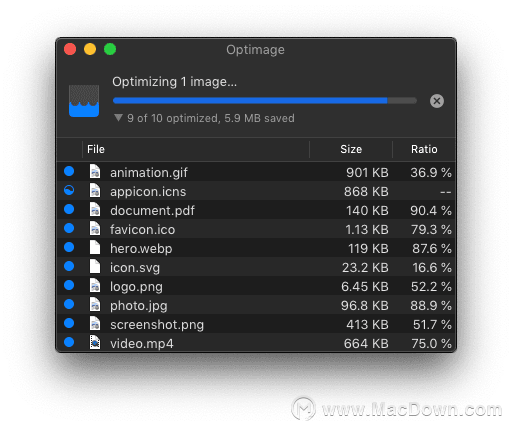The height and width of the screenshot is (426, 512).
Task: Click the in-progress status indicator for appicon.icns
Action: 69,190
